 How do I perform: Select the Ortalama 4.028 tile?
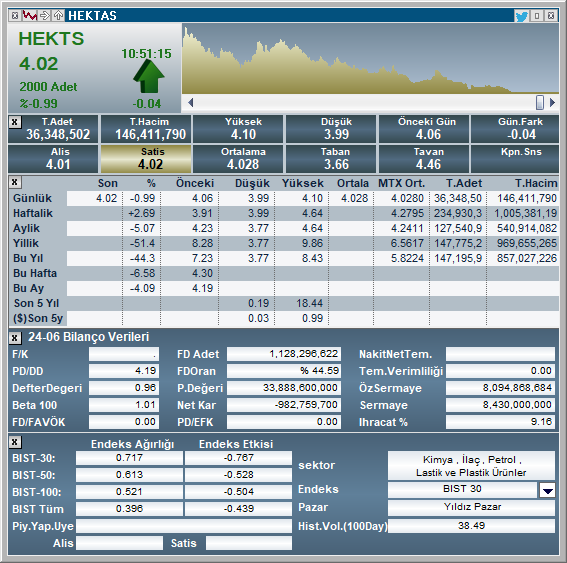[238, 159]
